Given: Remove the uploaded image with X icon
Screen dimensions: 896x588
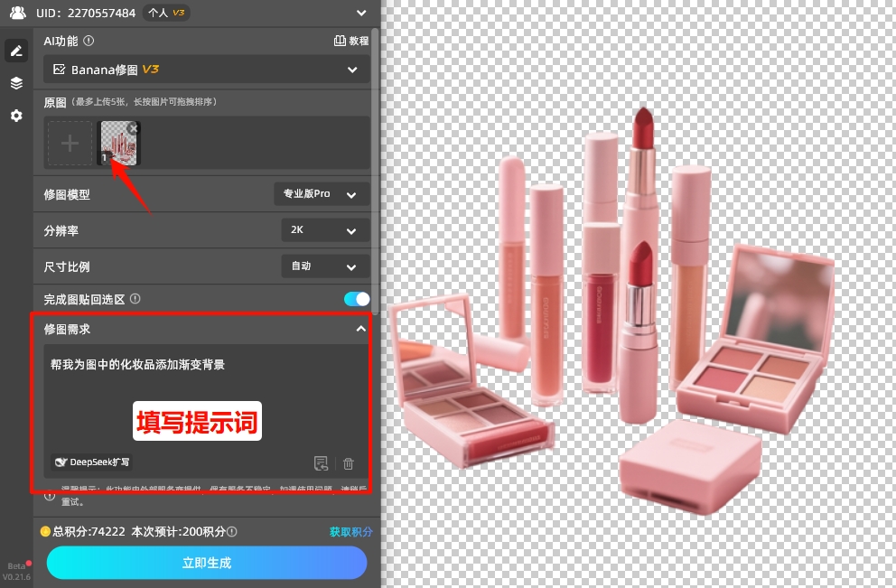Looking at the screenshot, I should pos(134,128).
